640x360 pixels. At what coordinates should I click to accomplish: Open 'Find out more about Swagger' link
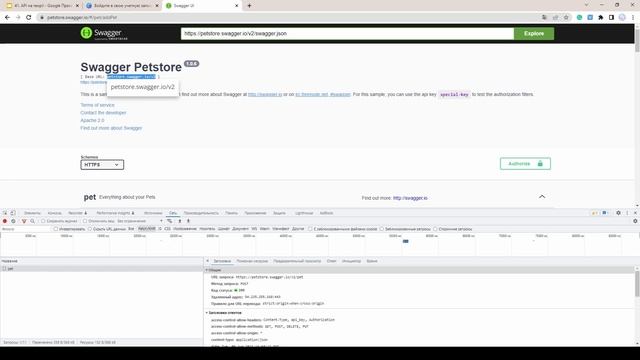(x=111, y=128)
